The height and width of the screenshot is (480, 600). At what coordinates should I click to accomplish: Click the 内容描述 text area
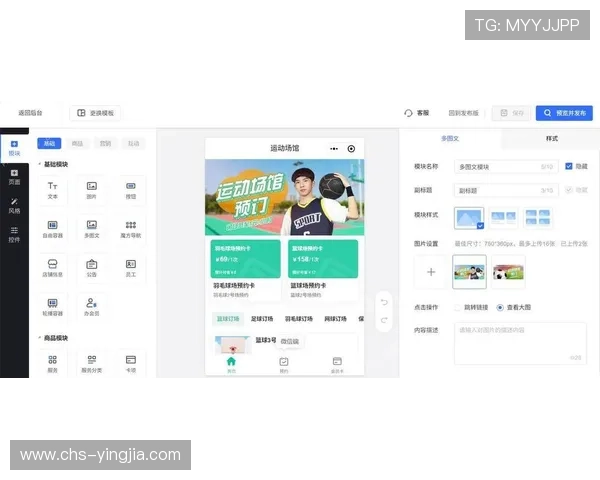[520, 343]
